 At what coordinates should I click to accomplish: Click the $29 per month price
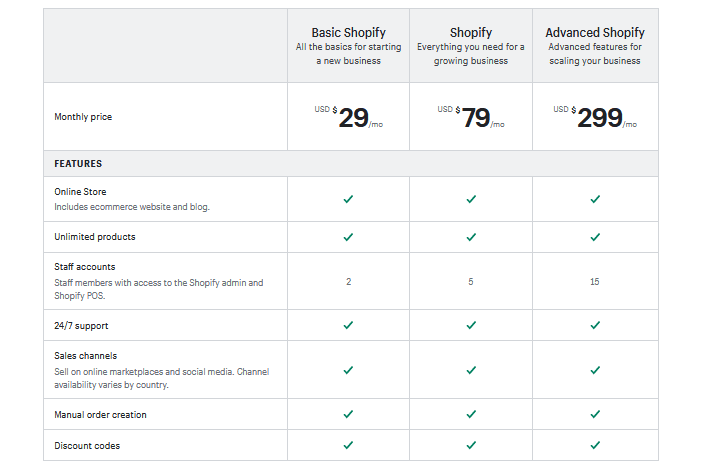(349, 117)
